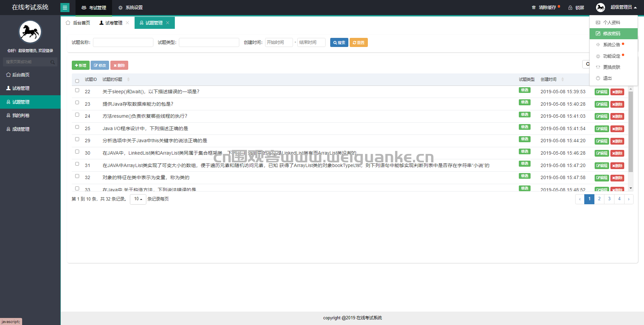Image resolution: width=644 pixels, height=325 pixels.
Task: Select 个人资料 from user menu
Action: click(613, 22)
